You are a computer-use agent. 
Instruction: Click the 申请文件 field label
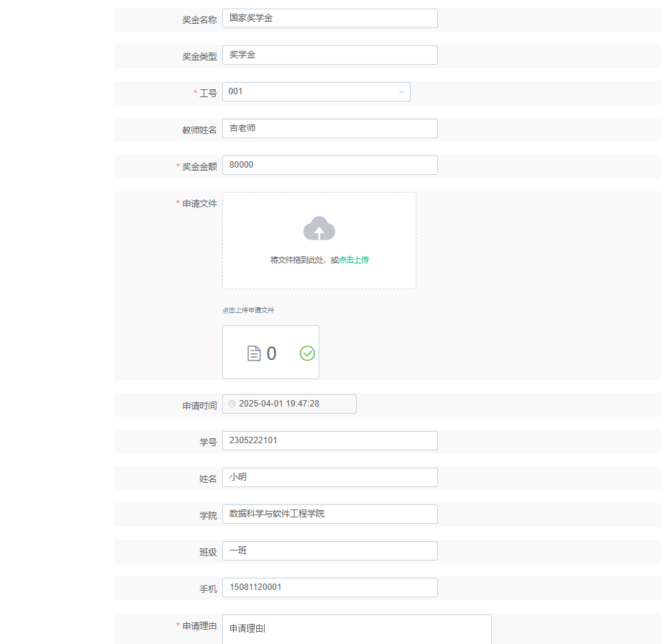pos(199,204)
